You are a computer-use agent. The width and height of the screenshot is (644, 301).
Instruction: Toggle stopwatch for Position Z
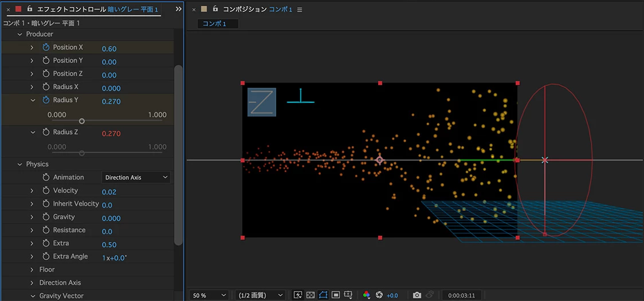46,74
